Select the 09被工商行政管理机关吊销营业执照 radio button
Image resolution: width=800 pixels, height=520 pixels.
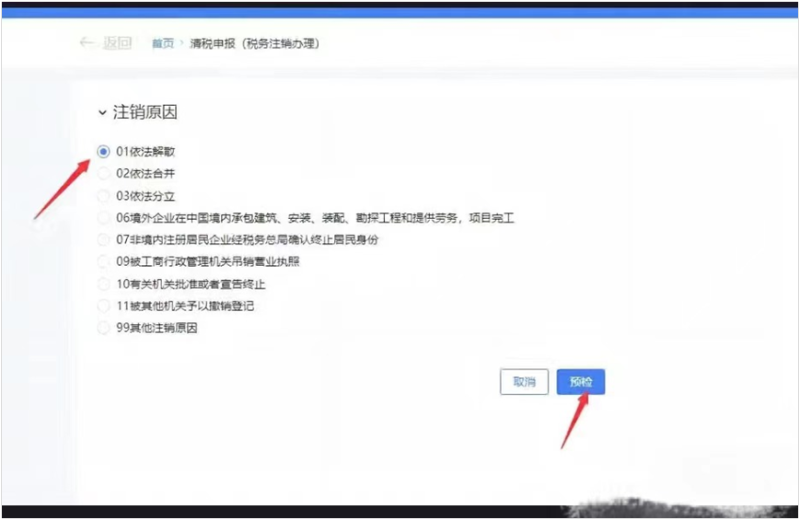[104, 261]
